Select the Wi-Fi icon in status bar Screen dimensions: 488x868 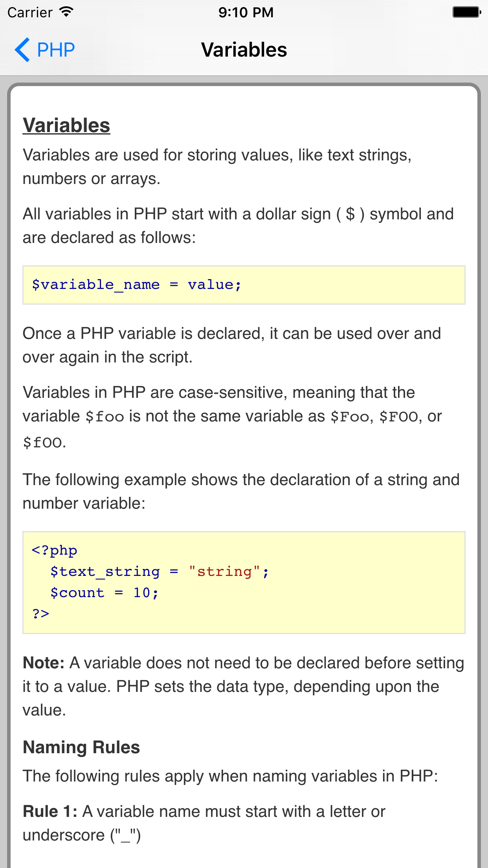click(66, 11)
